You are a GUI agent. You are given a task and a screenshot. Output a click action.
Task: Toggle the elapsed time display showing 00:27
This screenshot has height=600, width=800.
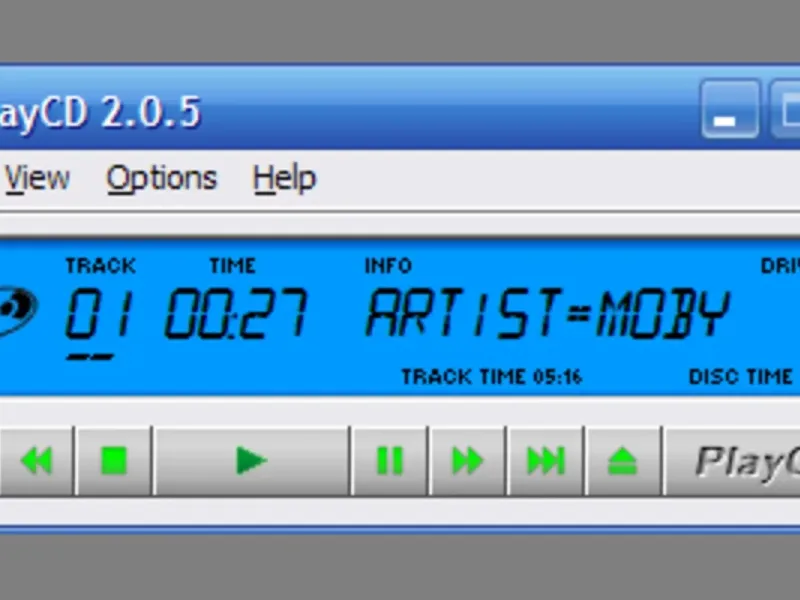coord(236,312)
